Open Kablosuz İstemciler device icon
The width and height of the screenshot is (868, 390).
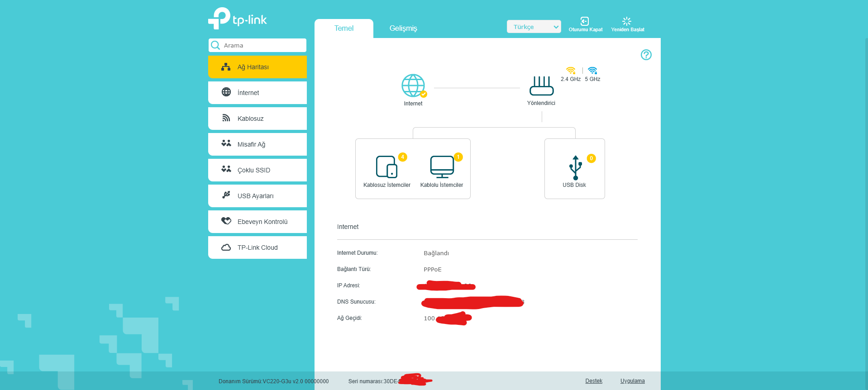[387, 167]
